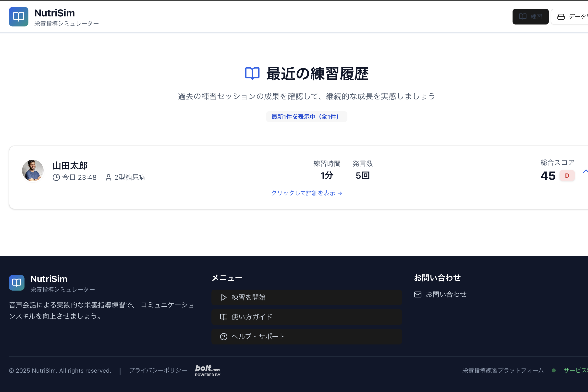The width and height of the screenshot is (588, 392).
Task: Open the プライバシーポリシー link
Action: (158, 370)
